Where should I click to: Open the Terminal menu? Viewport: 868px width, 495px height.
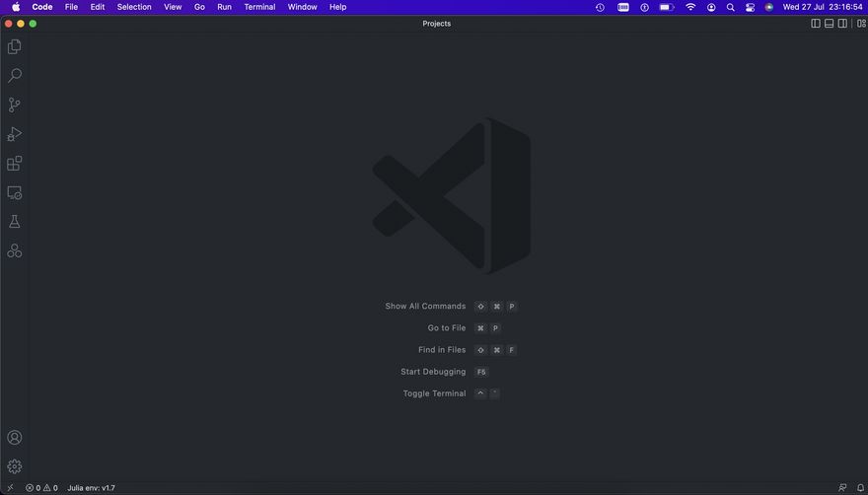click(x=259, y=7)
